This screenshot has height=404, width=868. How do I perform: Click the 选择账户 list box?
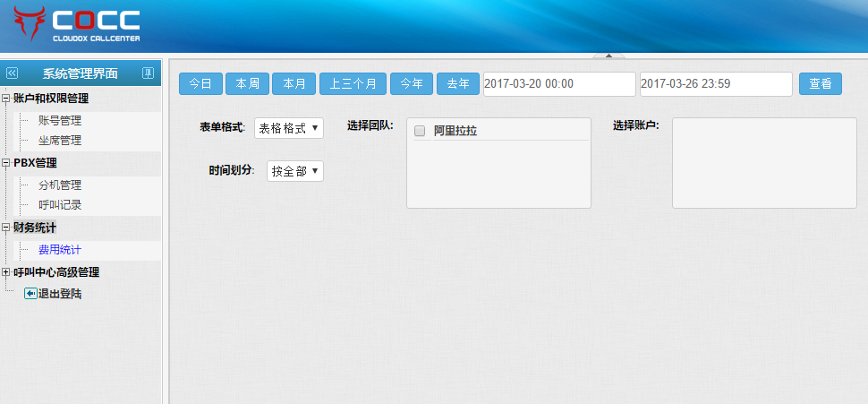pyautogui.click(x=763, y=162)
